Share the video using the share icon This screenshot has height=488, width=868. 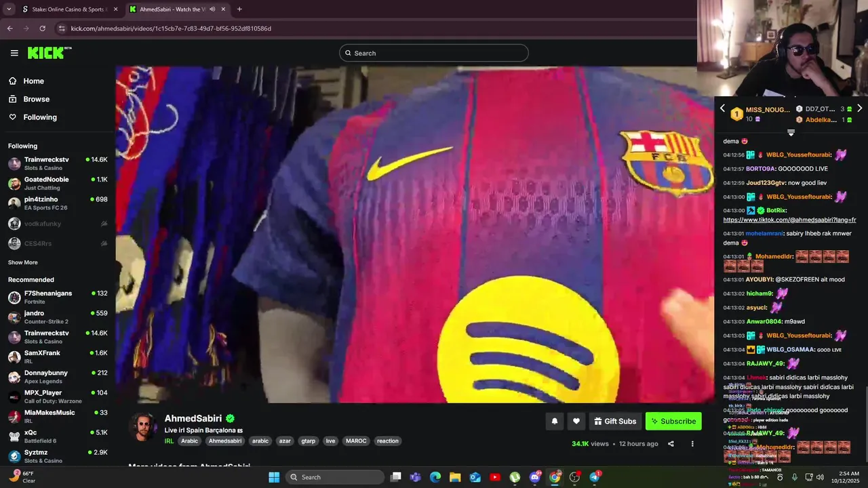pos(671,444)
